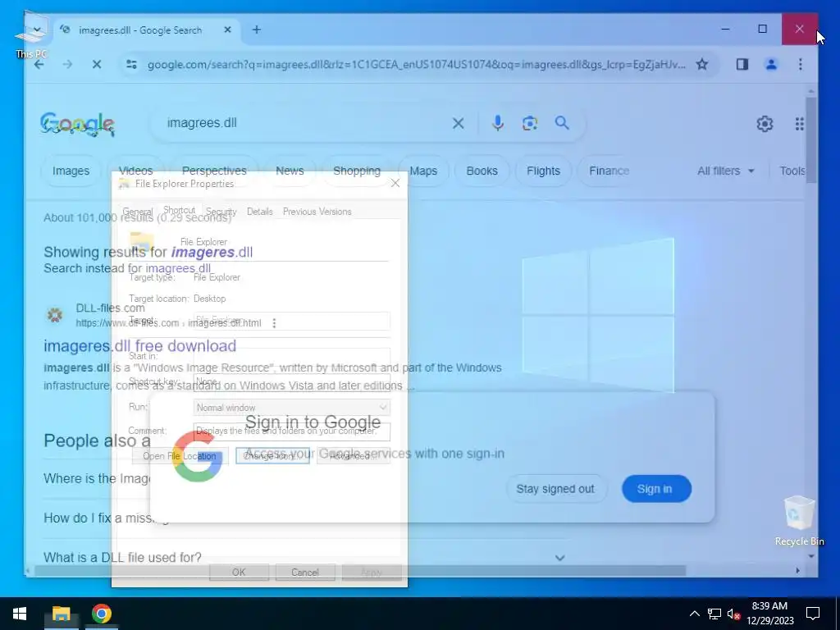Search by image with Google Lens icon
This screenshot has width=840, height=630.
click(x=530, y=123)
